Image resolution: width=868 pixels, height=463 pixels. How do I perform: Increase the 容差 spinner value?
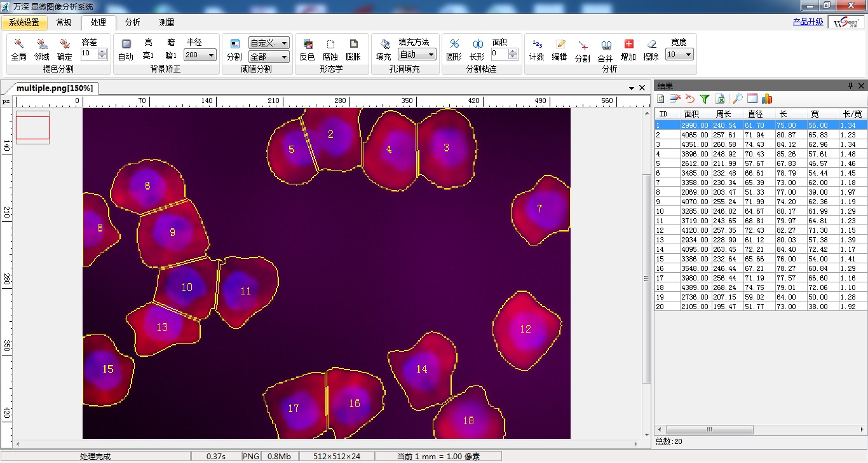tap(102, 52)
